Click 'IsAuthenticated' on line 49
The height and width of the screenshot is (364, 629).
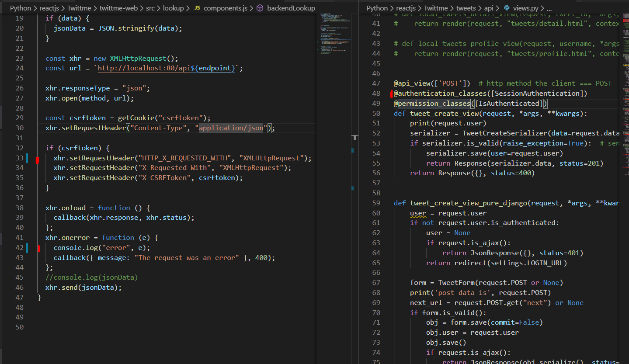(509, 103)
